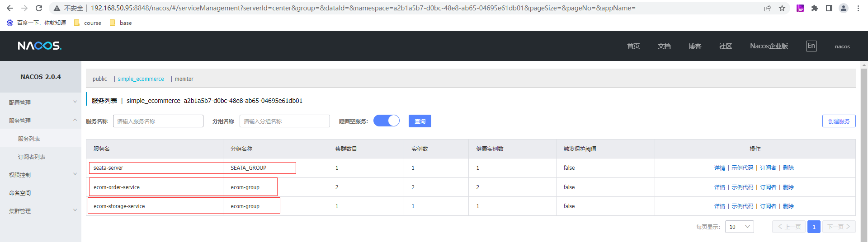
Task: Focus the 服务名称 input field
Action: (x=158, y=121)
